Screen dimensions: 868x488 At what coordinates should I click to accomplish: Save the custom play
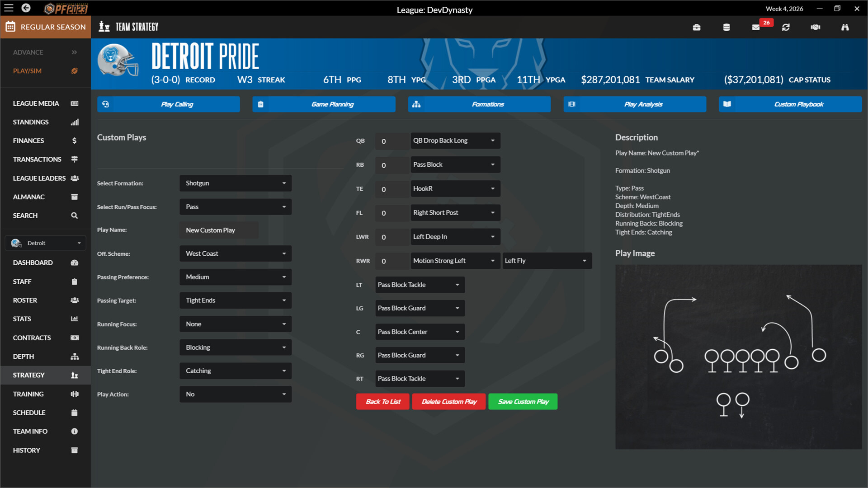(x=523, y=401)
